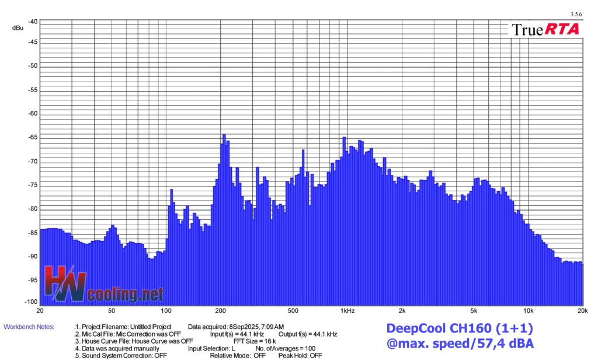Click the Data acquired date text

click(x=236, y=327)
